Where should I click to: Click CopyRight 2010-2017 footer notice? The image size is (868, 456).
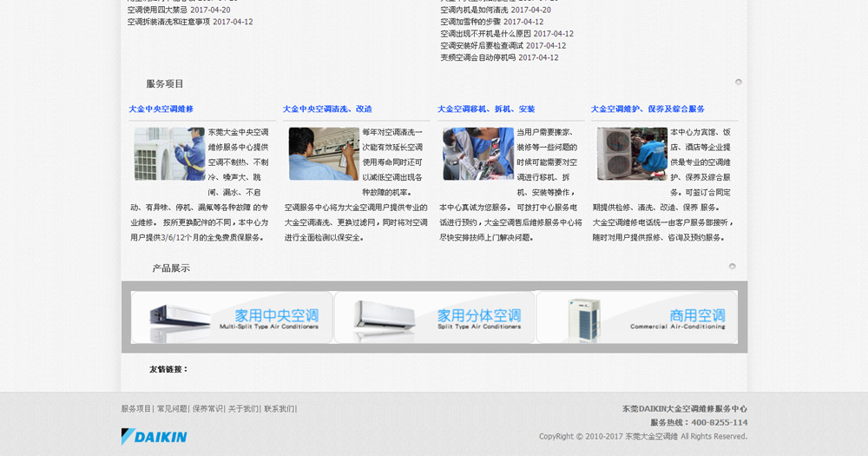pyautogui.click(x=643, y=437)
